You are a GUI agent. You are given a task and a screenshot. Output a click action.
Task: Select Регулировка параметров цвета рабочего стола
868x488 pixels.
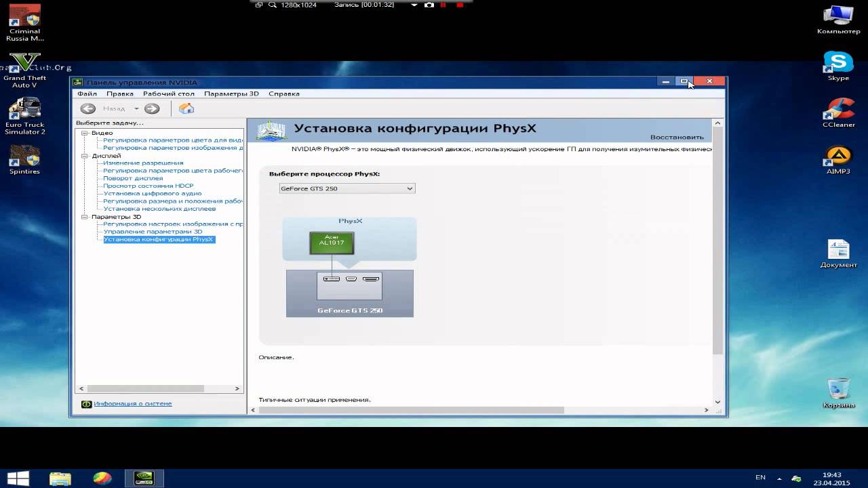173,171
